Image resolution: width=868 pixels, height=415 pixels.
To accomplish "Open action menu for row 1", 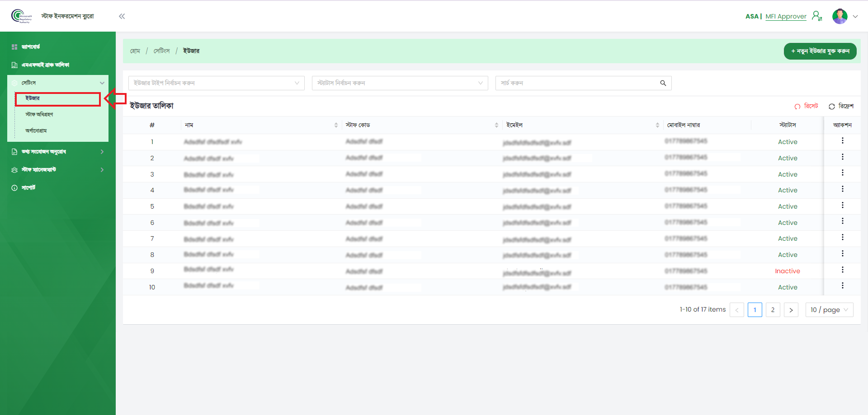I will [x=842, y=141].
